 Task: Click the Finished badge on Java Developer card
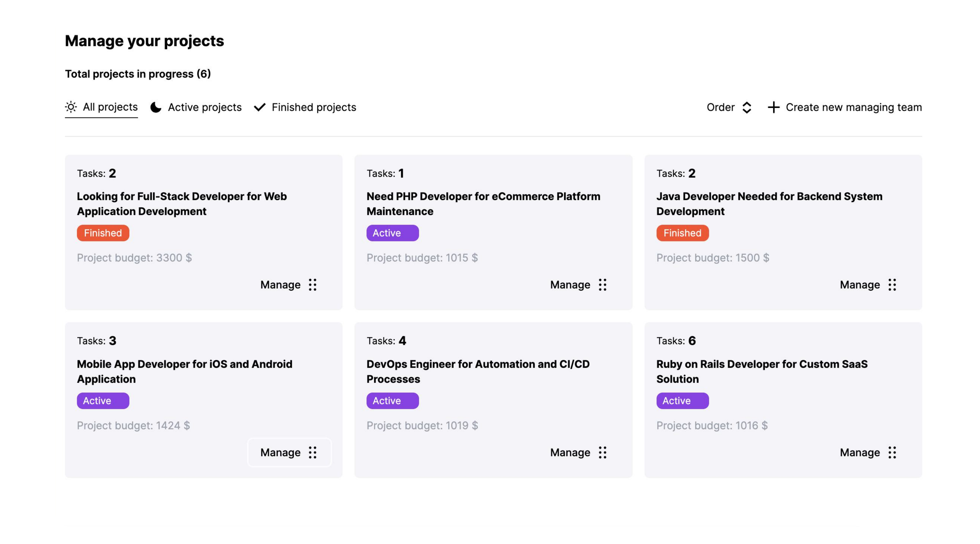pos(683,233)
